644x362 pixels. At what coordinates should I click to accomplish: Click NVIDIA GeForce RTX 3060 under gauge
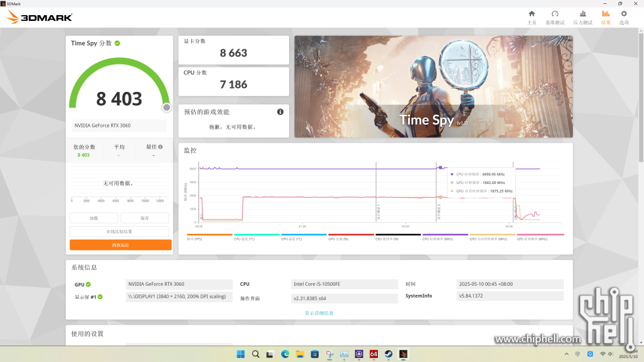[x=120, y=125]
